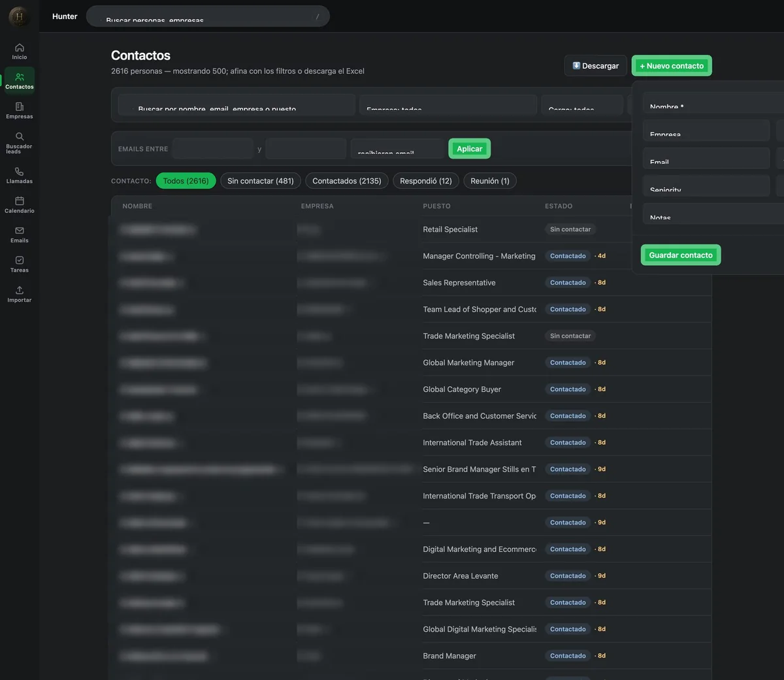784x680 pixels.
Task: Click the ESTADO column header
Action: (x=559, y=206)
